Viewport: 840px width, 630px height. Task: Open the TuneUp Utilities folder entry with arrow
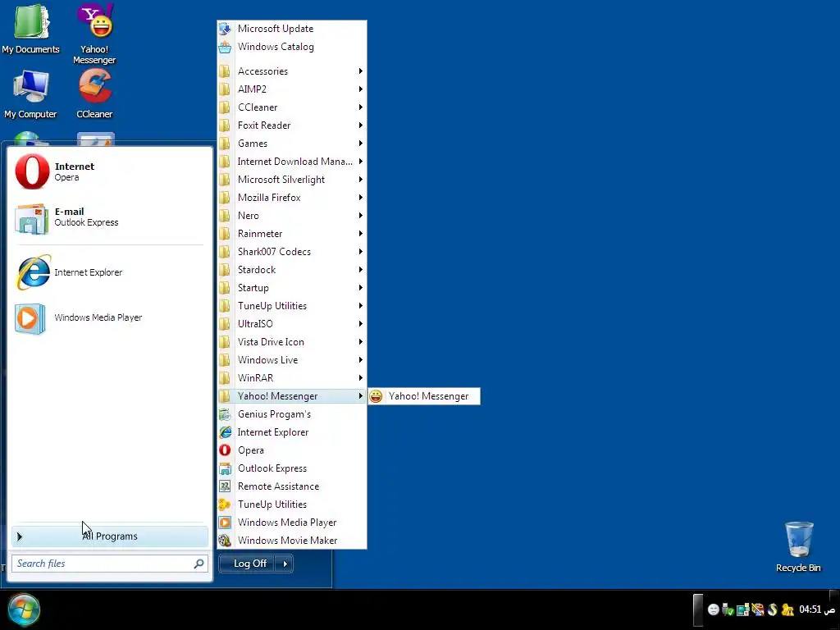click(292, 306)
